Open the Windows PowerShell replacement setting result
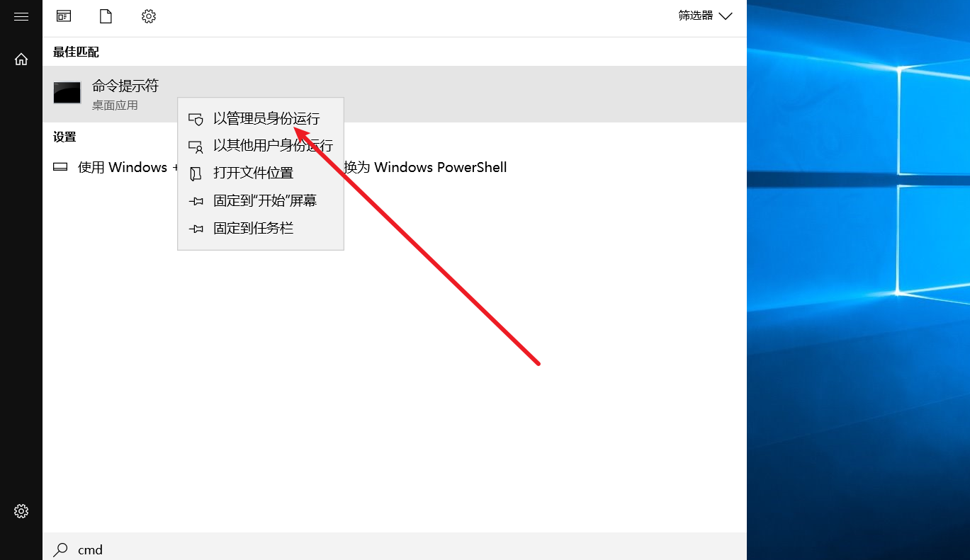Screen dimensions: 970x560 (x=425, y=168)
